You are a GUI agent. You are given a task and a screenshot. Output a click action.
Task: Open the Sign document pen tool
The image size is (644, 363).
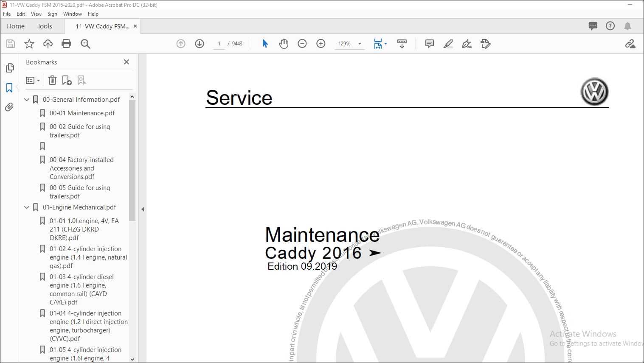click(x=467, y=44)
